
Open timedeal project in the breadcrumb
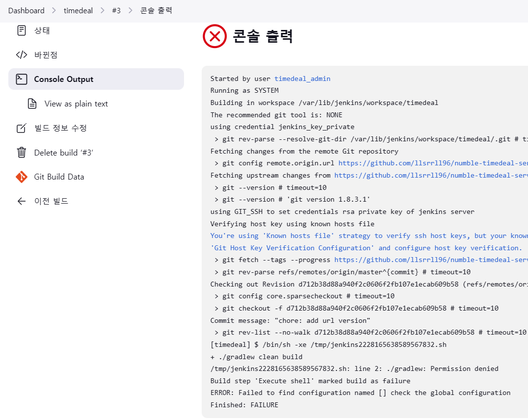[78, 10]
